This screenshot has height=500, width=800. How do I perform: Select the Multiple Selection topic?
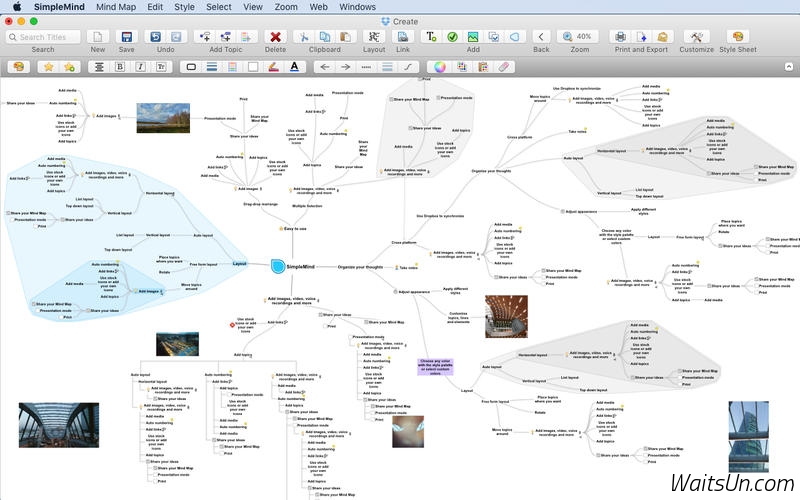[307, 206]
